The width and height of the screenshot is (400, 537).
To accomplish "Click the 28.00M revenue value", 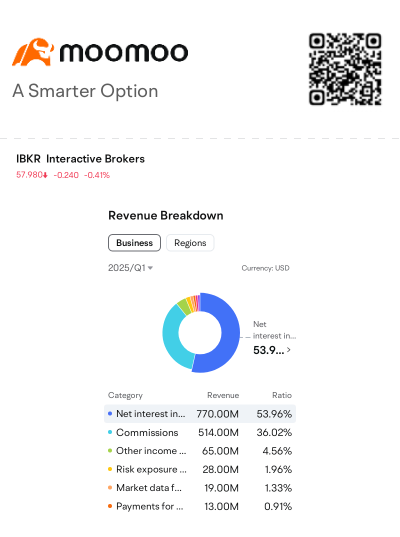I will coord(221,470).
